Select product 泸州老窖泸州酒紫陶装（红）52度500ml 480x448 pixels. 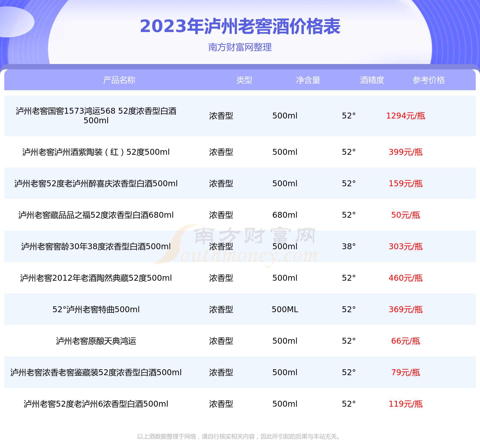(x=96, y=152)
